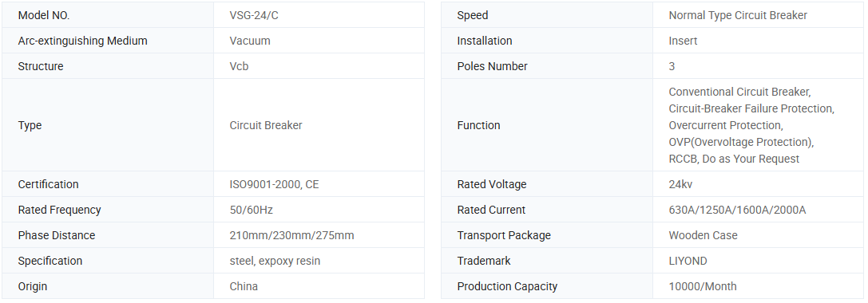Select the 10000/Month production capacity value
868x303 pixels.
pos(703,286)
